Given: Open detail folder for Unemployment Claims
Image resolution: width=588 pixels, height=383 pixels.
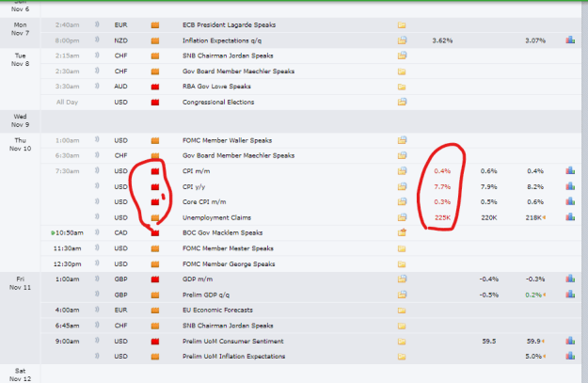Looking at the screenshot, I should (x=402, y=217).
